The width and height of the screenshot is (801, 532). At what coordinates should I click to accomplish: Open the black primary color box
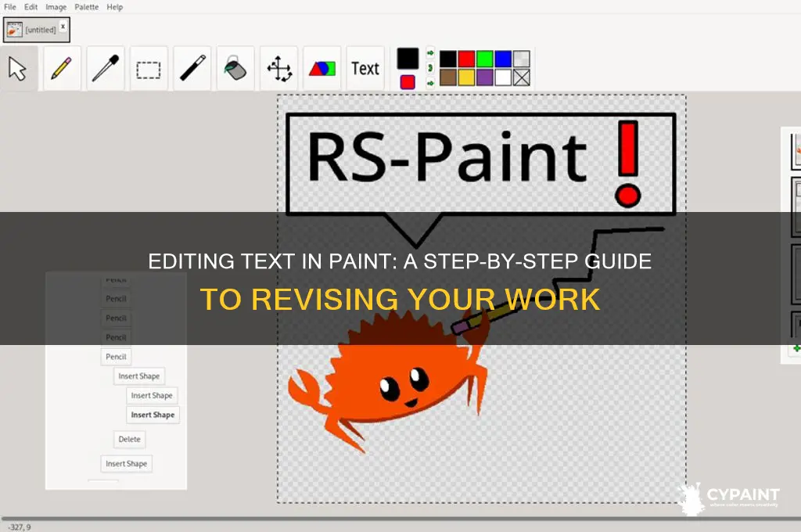408,58
